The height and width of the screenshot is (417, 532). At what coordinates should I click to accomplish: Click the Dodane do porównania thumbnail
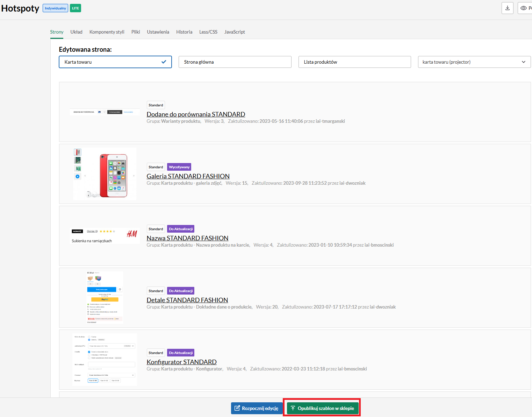[105, 112]
